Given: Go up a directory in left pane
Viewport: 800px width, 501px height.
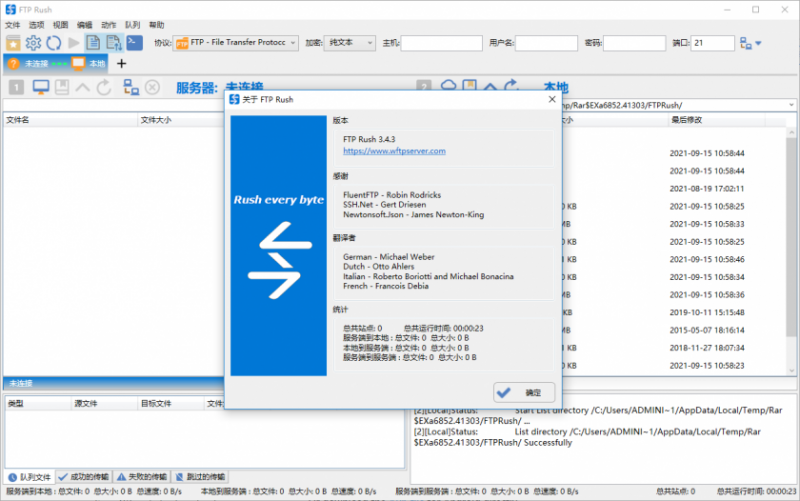Looking at the screenshot, I should click(83, 88).
